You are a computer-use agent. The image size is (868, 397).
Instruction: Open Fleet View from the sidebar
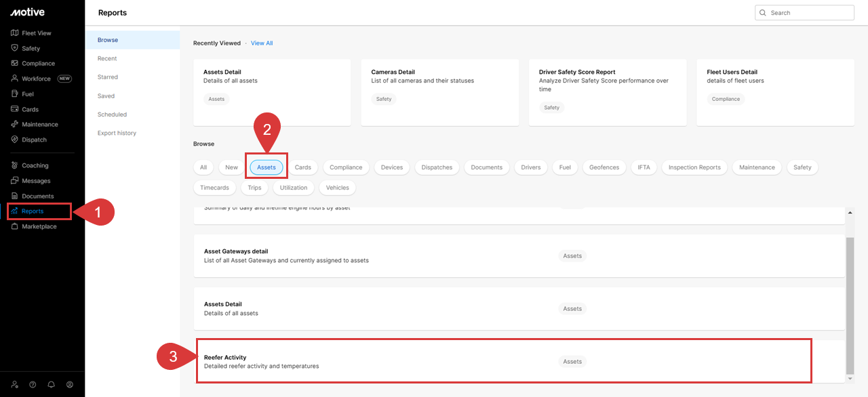point(36,33)
